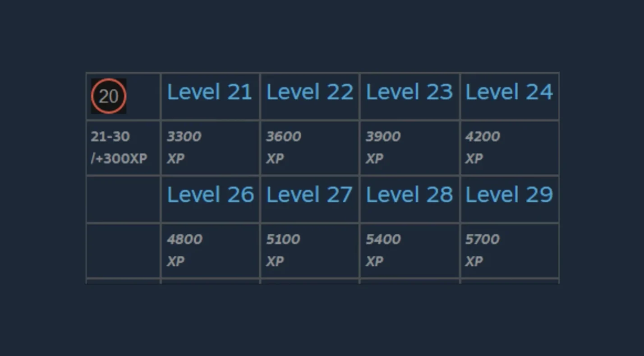
Task: Click the Level 23 heading link
Action: point(409,92)
